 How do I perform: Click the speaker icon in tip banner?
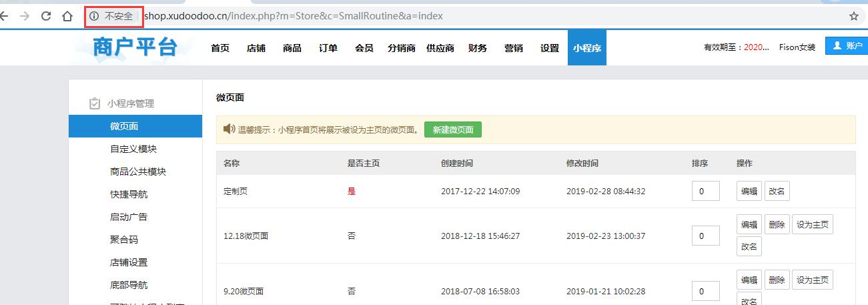pyautogui.click(x=229, y=129)
